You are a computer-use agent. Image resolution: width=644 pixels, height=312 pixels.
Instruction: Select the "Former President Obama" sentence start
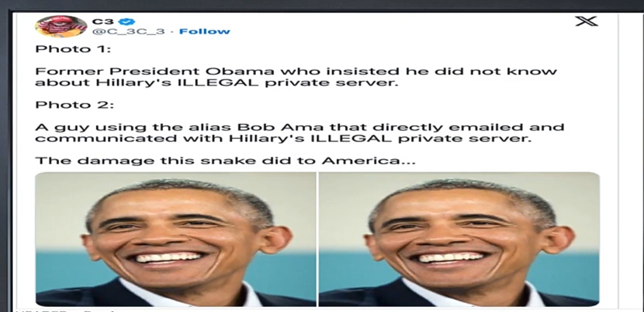[x=119, y=72]
